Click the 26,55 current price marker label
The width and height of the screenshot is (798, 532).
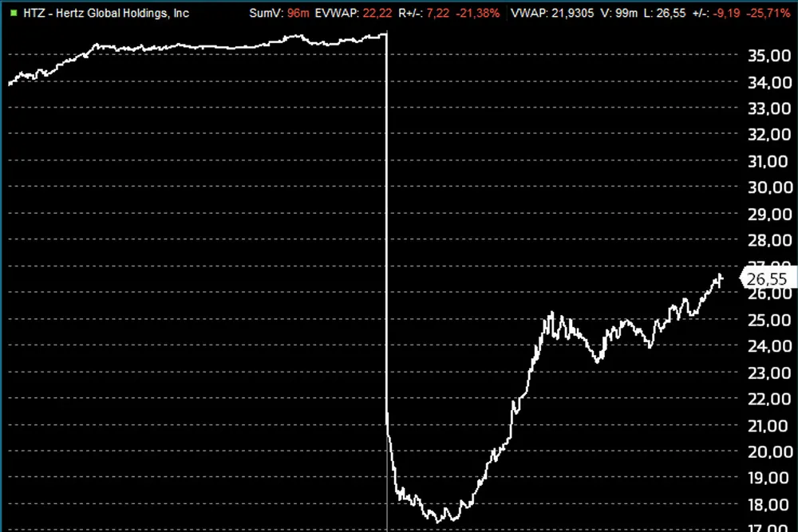click(x=769, y=279)
